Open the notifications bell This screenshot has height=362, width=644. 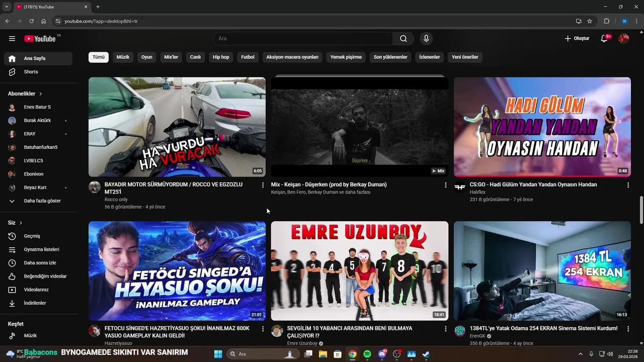tap(604, 39)
